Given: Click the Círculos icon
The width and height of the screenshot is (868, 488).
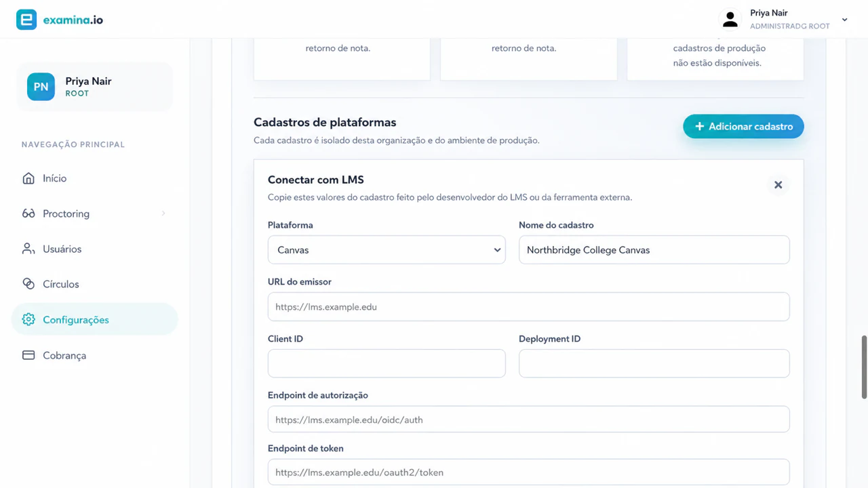Looking at the screenshot, I should point(28,284).
